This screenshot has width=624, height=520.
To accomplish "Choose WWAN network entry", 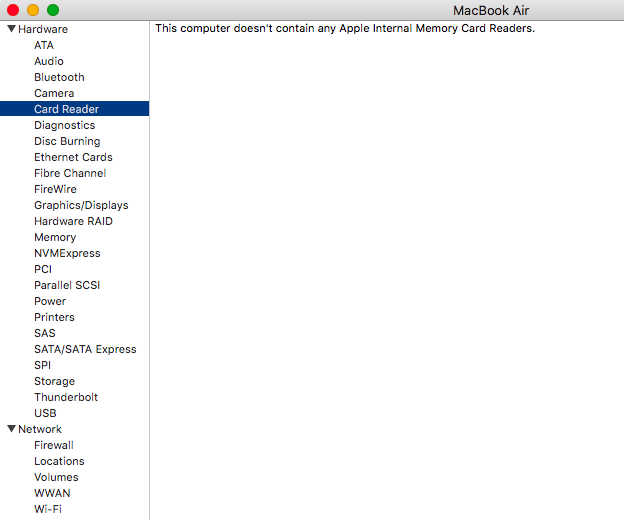I will tap(52, 493).
